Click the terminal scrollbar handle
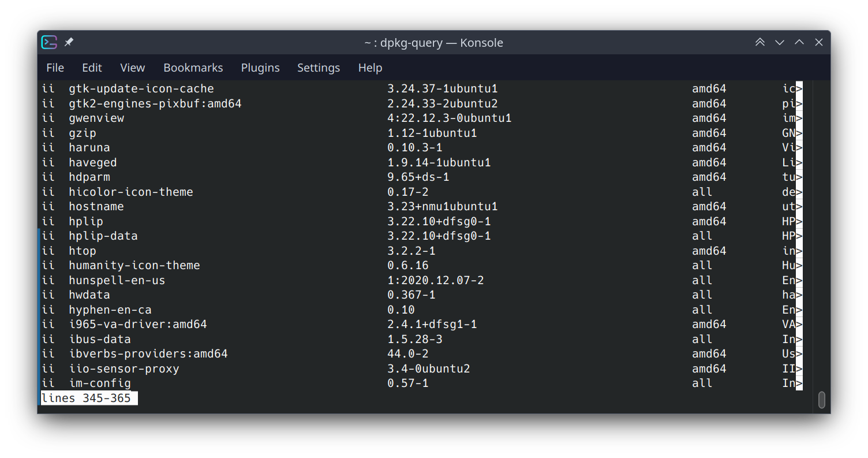Image resolution: width=868 pixels, height=458 pixels. [x=821, y=400]
